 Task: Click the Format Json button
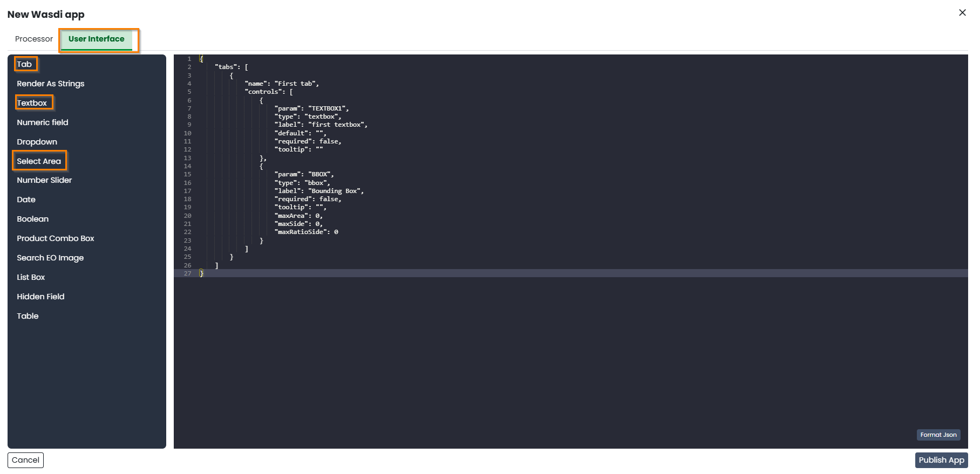pyautogui.click(x=938, y=435)
